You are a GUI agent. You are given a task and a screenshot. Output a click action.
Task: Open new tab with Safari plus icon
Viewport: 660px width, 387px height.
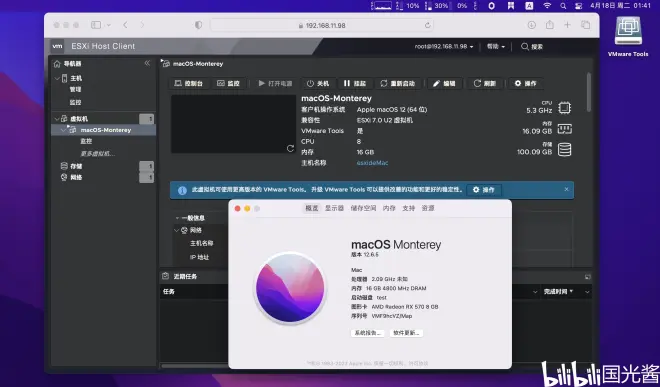click(567, 25)
